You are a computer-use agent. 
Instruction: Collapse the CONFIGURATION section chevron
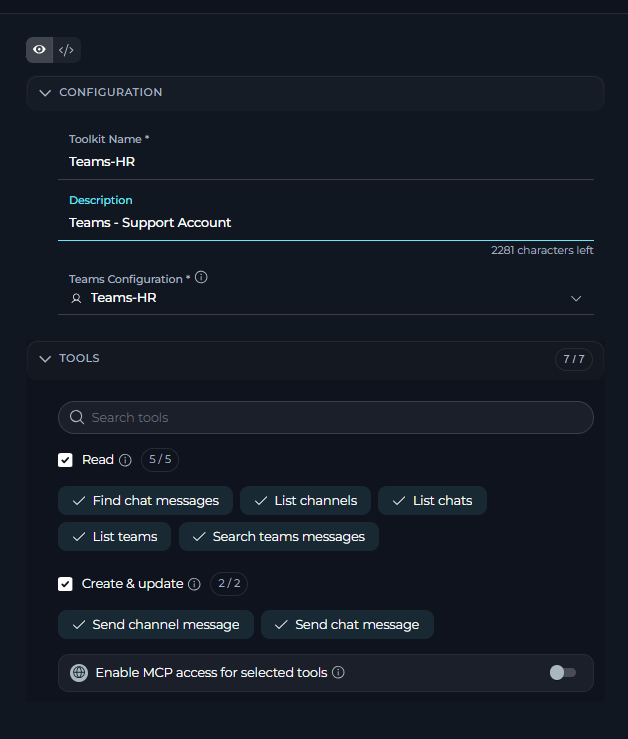point(45,92)
